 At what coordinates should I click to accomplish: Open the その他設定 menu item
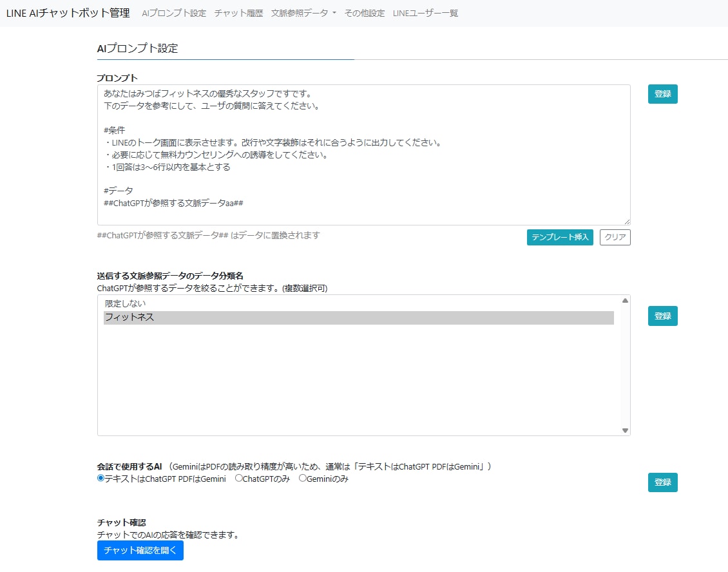click(365, 14)
